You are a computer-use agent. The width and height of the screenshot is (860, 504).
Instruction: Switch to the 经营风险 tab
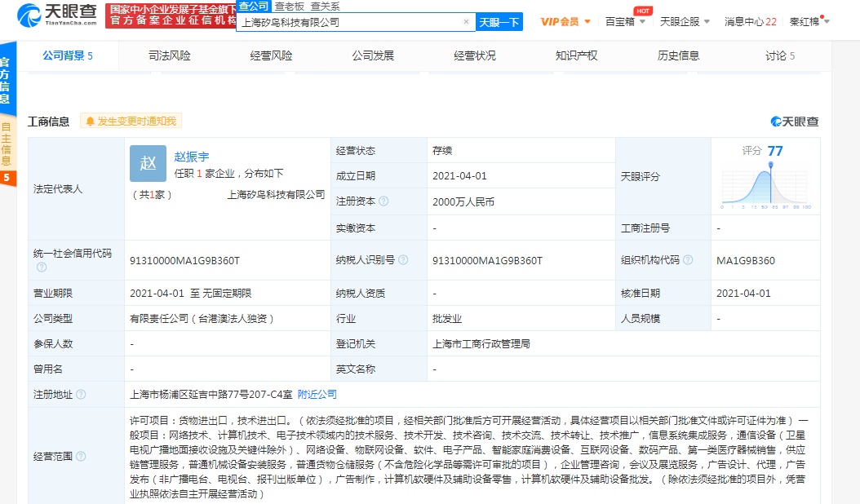click(271, 55)
